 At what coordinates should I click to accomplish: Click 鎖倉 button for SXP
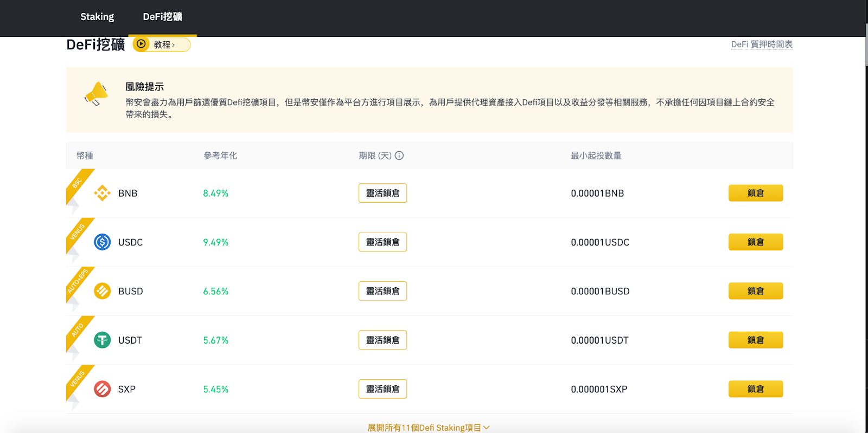tap(756, 389)
